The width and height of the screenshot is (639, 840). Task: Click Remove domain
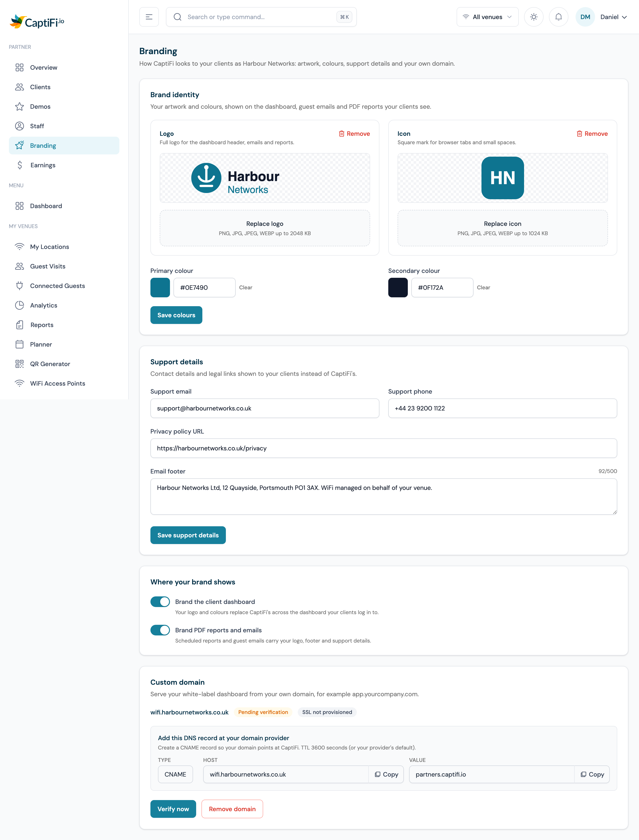[x=232, y=809]
